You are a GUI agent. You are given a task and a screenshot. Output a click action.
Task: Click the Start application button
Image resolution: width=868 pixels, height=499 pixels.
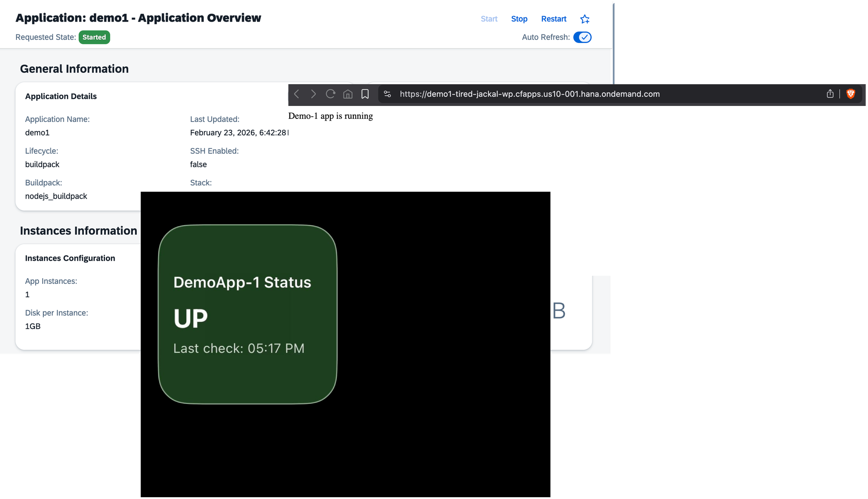click(x=489, y=19)
